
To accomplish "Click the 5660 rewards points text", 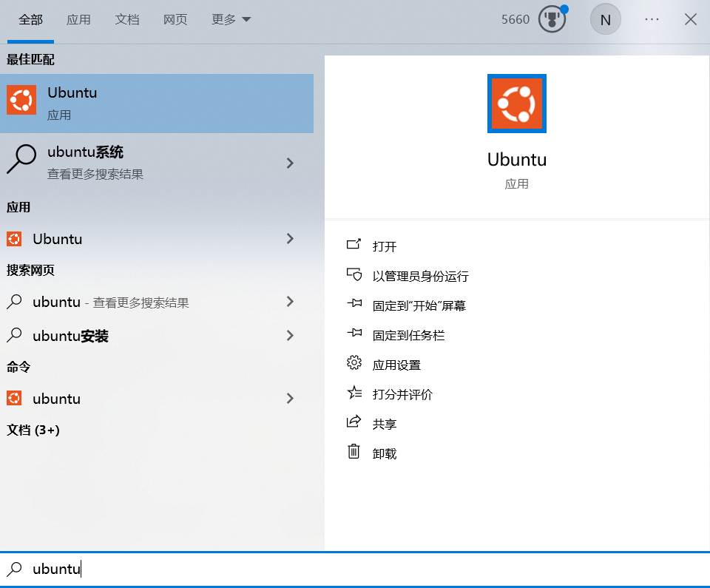I will point(515,19).
